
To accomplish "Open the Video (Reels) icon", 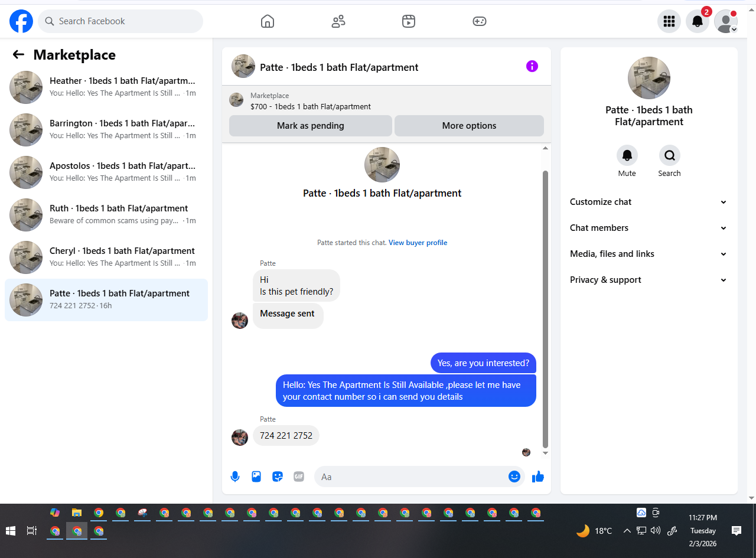I will coord(409,21).
